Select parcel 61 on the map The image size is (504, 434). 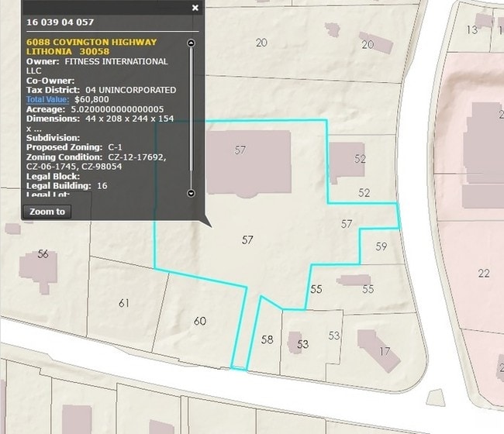[124, 303]
